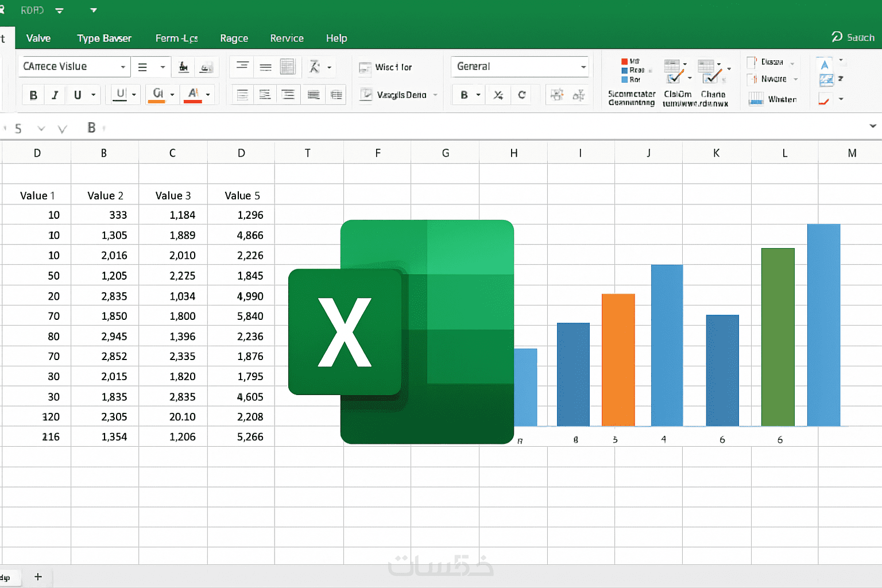This screenshot has height=588, width=882.
Task: Click the indent icon after the justify button
Action: click(x=336, y=95)
